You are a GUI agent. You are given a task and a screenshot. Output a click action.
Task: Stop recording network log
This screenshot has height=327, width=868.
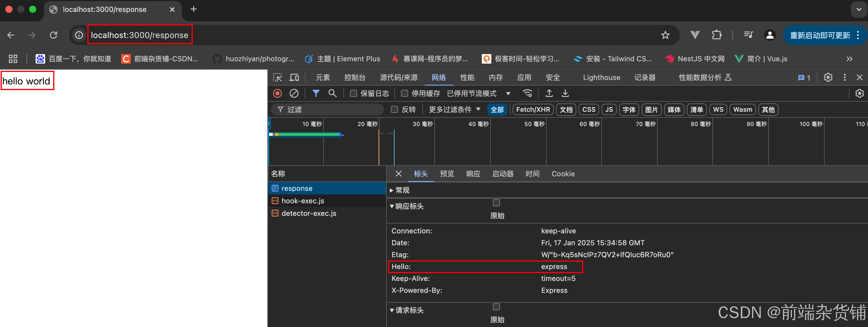[x=277, y=93]
